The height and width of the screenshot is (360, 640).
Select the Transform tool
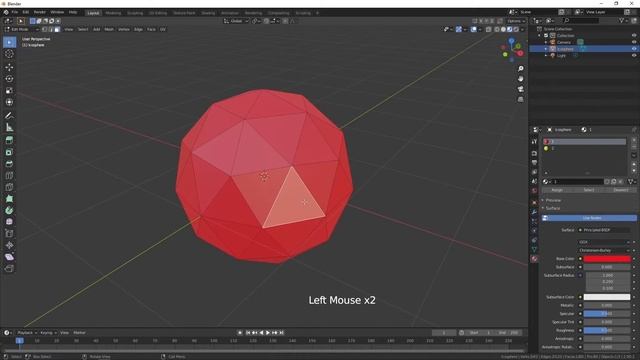pos(9,102)
